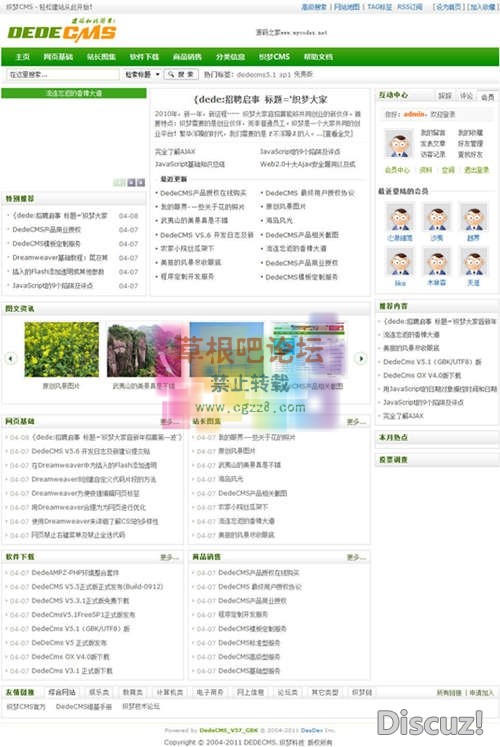Switch to 会员 tab in 互动中心
This screenshot has height=747, width=500.
[487, 97]
